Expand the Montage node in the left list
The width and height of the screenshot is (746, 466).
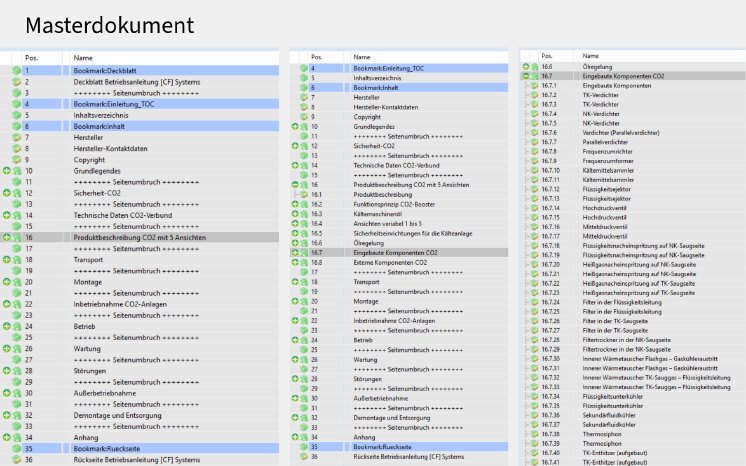pyautogui.click(x=7, y=282)
